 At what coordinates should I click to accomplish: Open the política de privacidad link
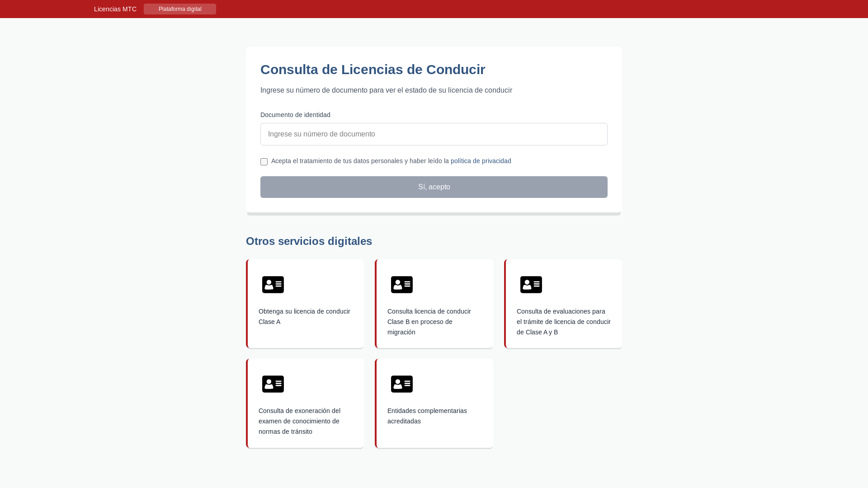pos(481,161)
